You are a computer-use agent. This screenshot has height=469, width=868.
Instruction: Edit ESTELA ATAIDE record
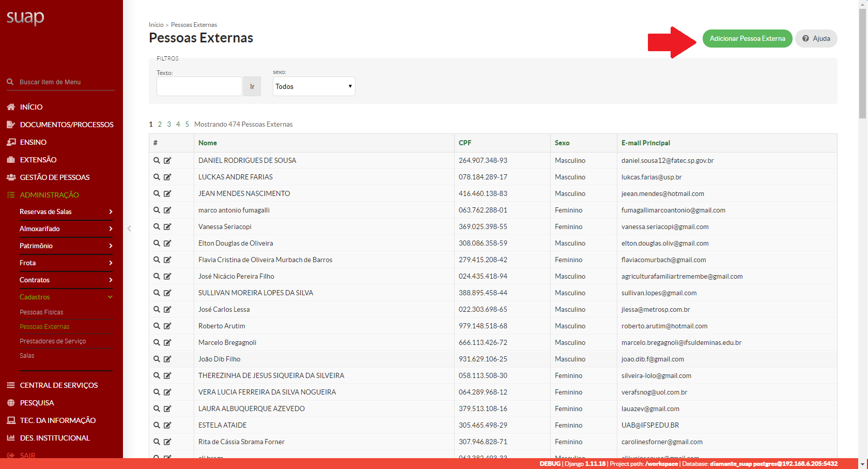click(167, 425)
